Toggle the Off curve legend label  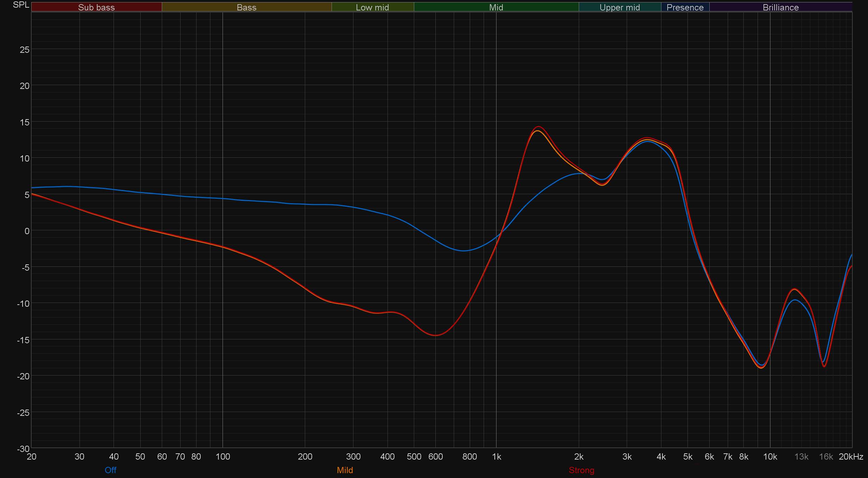pos(110,470)
